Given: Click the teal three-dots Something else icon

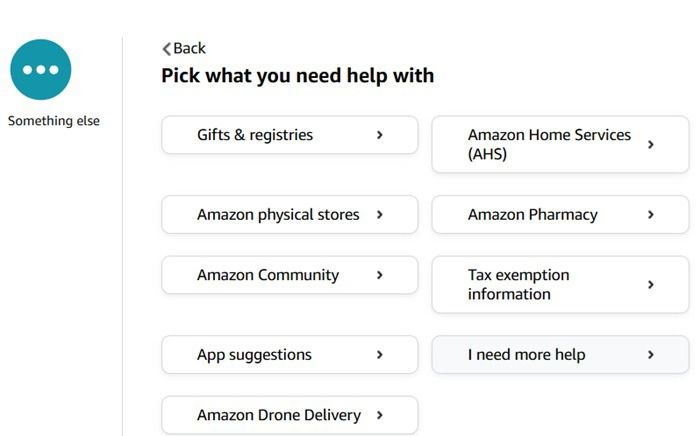Looking at the screenshot, I should [41, 69].
